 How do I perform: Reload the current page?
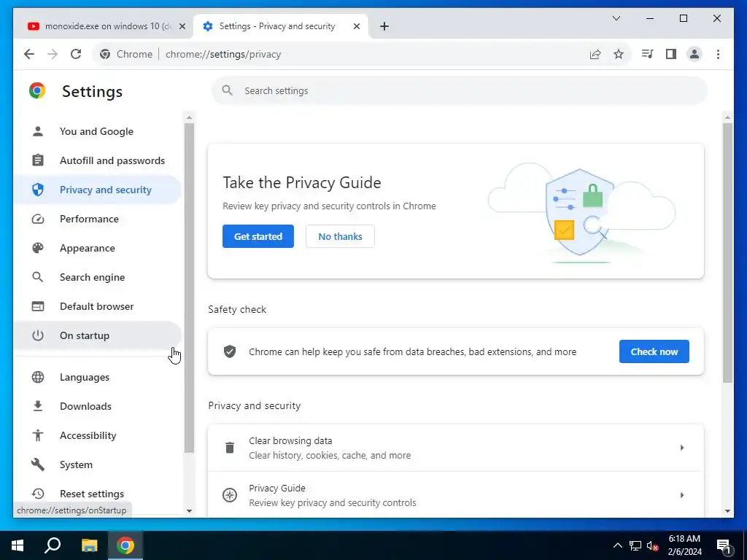pyautogui.click(x=76, y=54)
